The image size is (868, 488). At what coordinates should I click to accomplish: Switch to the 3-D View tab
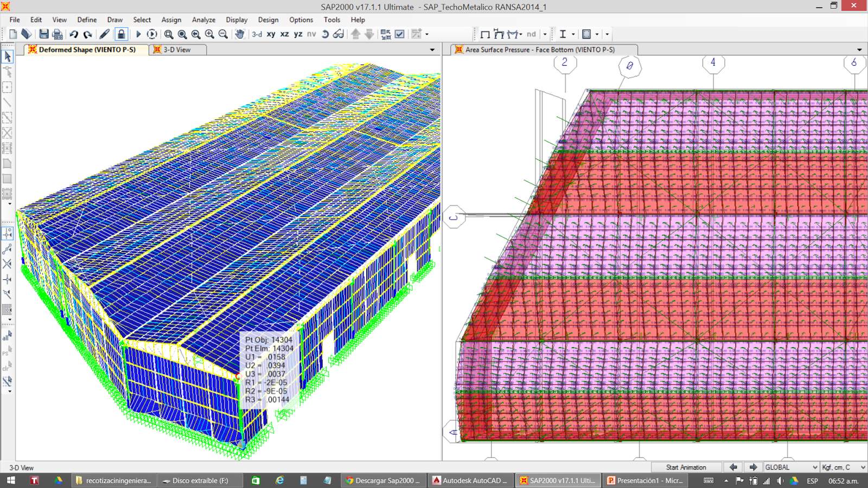(x=177, y=49)
